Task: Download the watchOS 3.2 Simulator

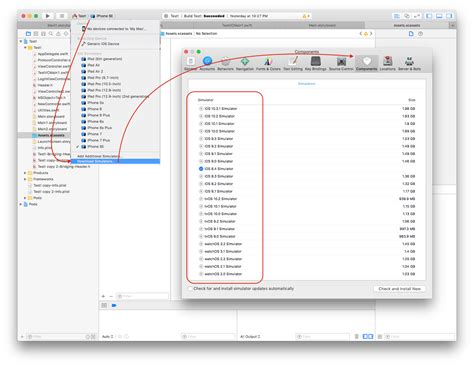Action: coord(201,244)
